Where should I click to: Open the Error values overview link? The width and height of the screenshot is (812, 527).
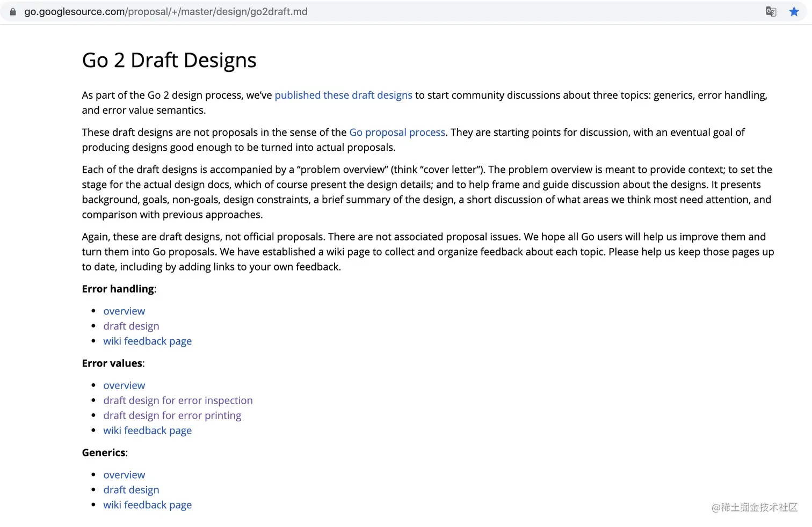[x=124, y=386]
